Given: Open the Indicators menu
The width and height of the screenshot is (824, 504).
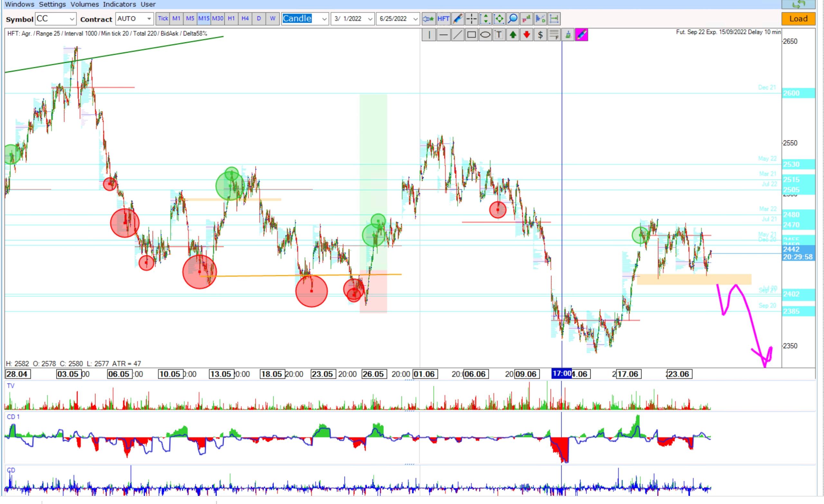Looking at the screenshot, I should (x=119, y=5).
